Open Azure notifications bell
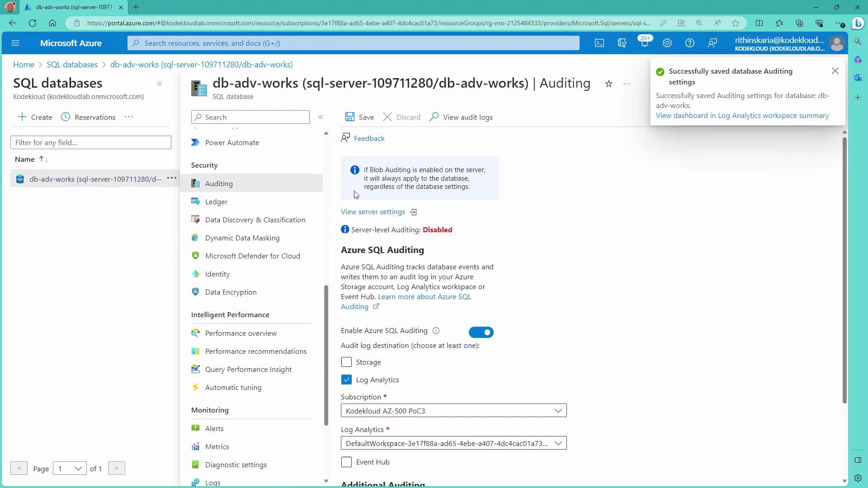Screen dimensions: 868x488 click(644, 42)
